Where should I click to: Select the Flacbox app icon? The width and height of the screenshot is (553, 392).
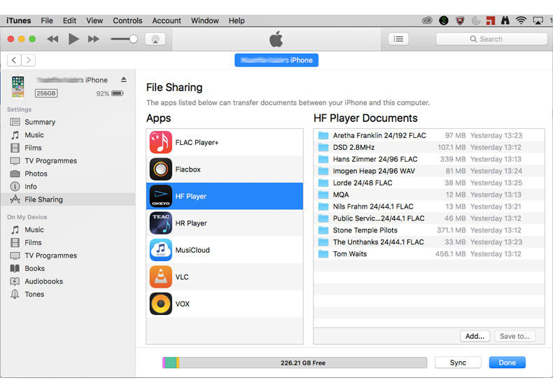point(161,169)
